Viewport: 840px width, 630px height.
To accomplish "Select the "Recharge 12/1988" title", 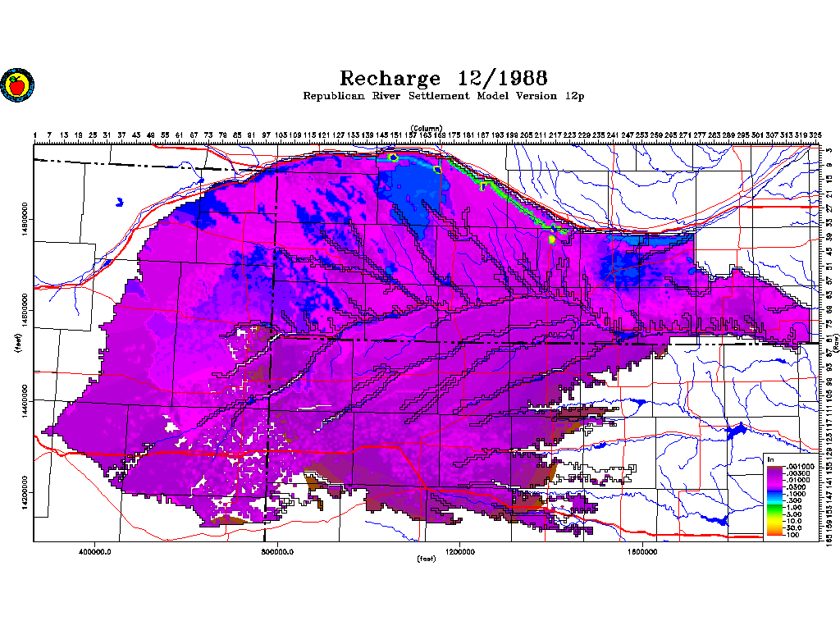I will [444, 79].
